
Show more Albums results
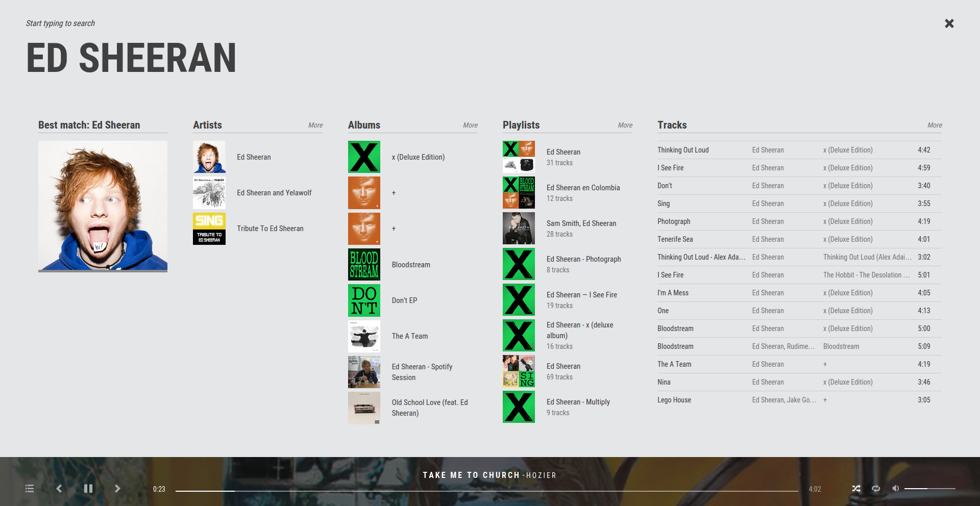(470, 125)
